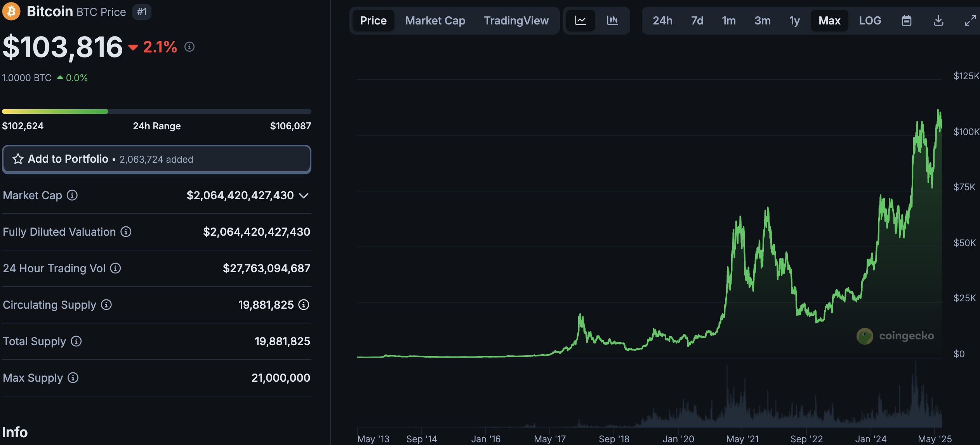The width and height of the screenshot is (980, 445).
Task: Click the 24h Range progress bar
Action: [x=156, y=111]
